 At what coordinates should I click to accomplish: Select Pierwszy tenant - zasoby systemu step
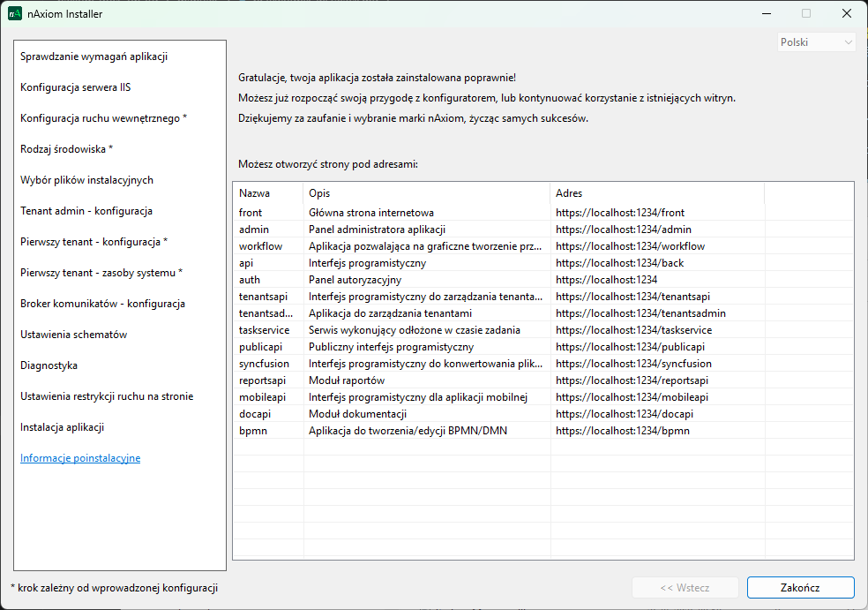click(x=101, y=273)
